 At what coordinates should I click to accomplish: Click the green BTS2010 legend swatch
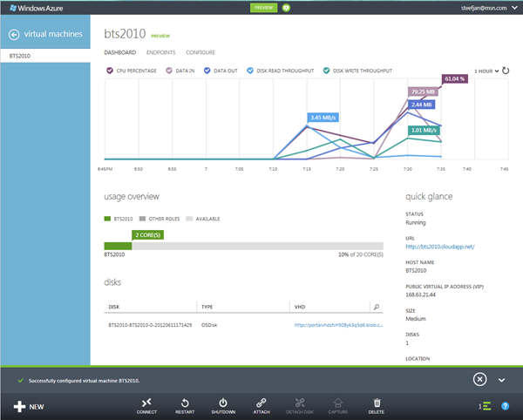[107, 219]
